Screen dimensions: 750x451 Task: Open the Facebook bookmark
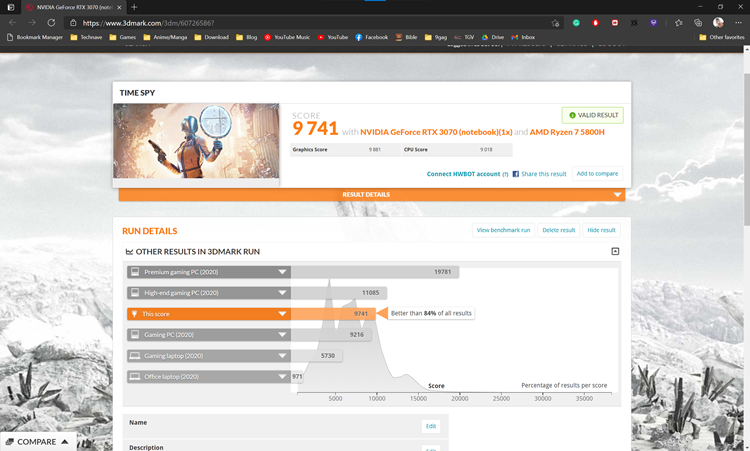(372, 37)
